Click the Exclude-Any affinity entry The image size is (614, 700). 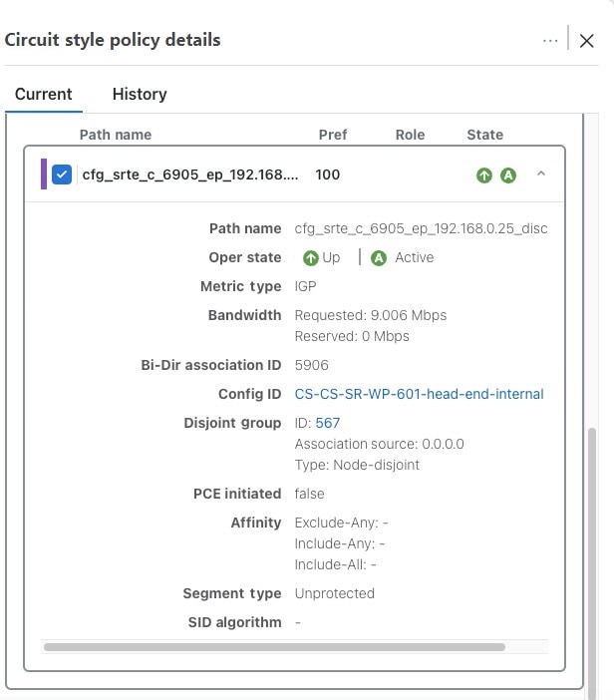341,523
